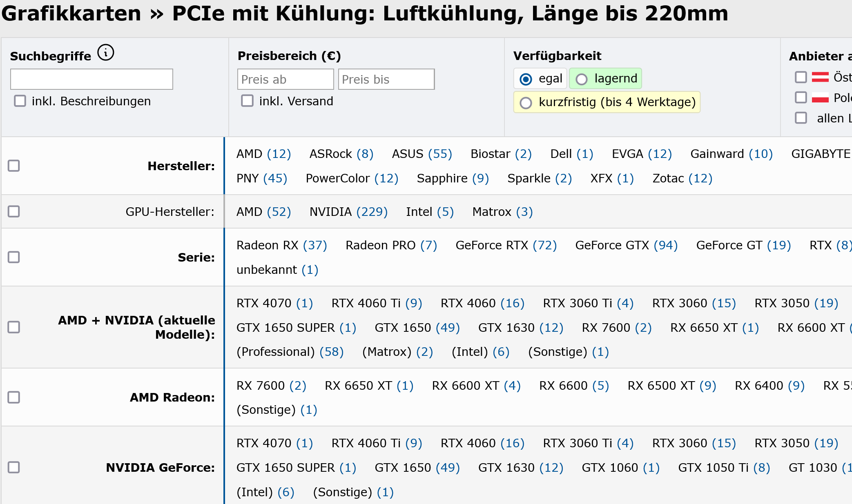Open (Professional) (58) model filter
The image size is (852, 504).
click(x=290, y=352)
